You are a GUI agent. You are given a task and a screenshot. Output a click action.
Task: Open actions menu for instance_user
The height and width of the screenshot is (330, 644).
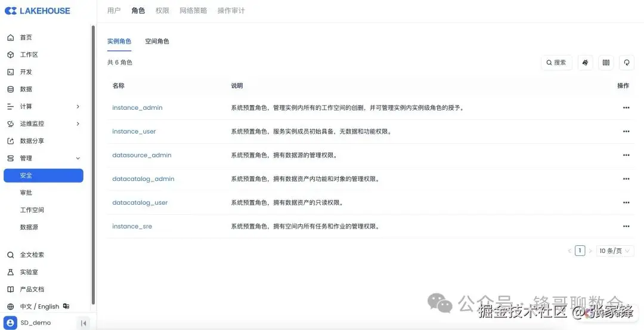point(626,131)
